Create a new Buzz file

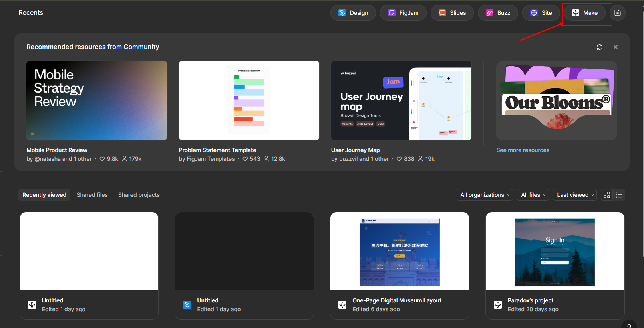498,13
